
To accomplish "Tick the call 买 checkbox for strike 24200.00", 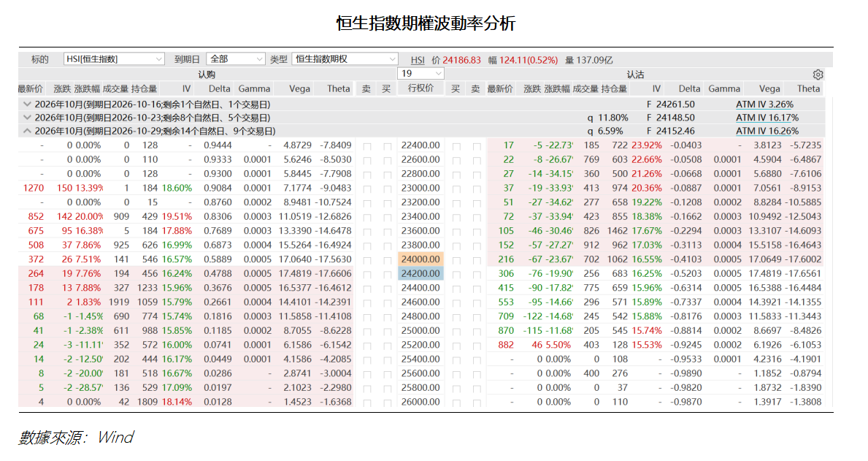I will [x=387, y=275].
